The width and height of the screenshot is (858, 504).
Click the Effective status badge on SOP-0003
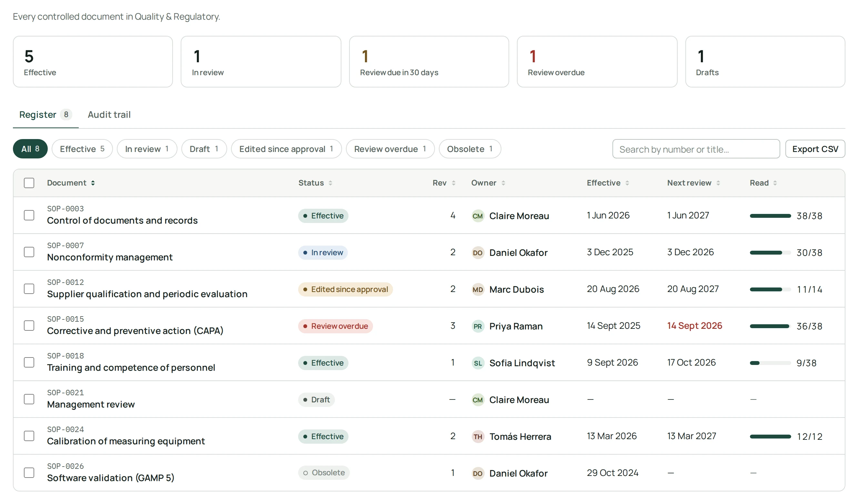[323, 216]
